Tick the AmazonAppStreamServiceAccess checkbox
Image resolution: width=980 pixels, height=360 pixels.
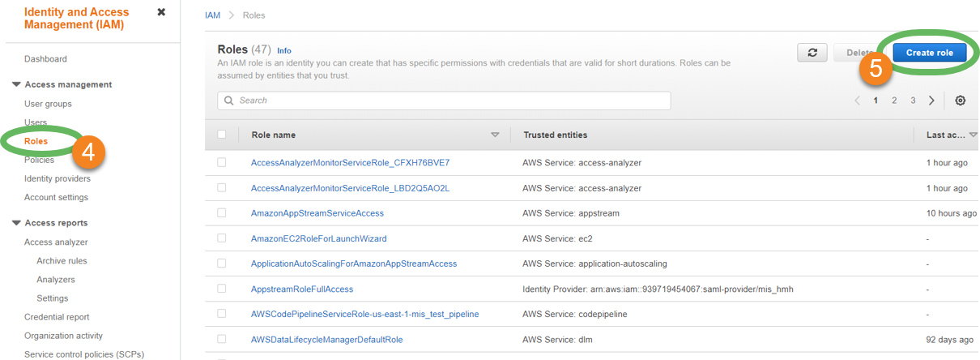pos(222,213)
